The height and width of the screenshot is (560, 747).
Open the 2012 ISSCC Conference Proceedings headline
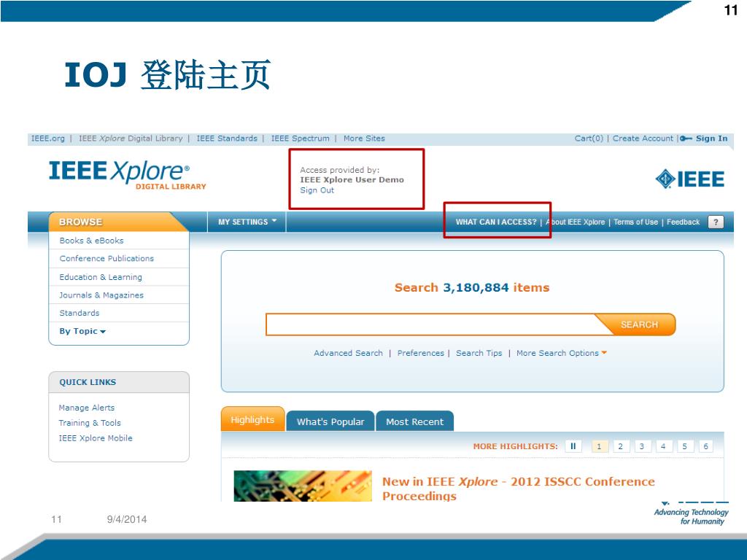pyautogui.click(x=519, y=489)
